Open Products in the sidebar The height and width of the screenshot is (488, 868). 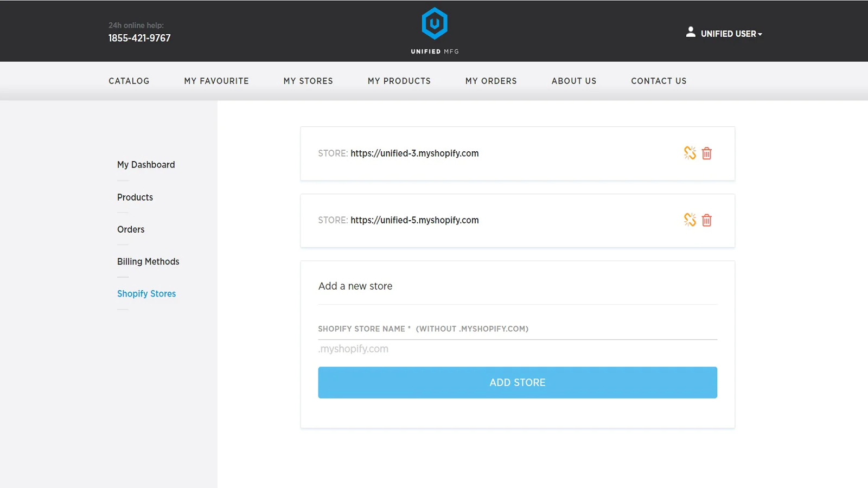(135, 197)
